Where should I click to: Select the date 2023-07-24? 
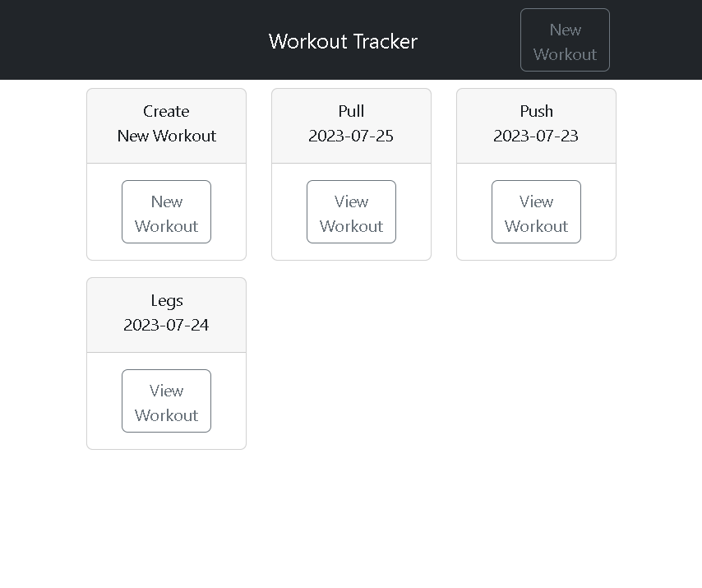tap(166, 325)
